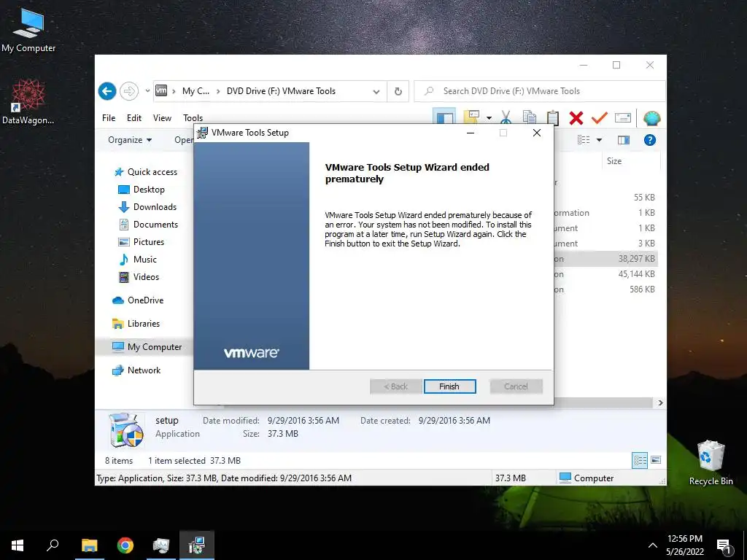Click the pane layout icon in toolbar
The width and height of the screenshot is (747, 560).
(445, 117)
